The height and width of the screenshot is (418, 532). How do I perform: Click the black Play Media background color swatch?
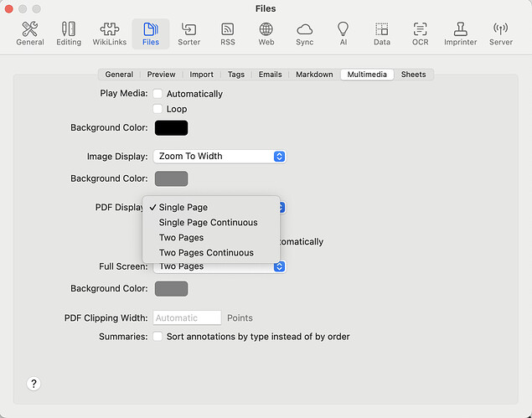(171, 128)
